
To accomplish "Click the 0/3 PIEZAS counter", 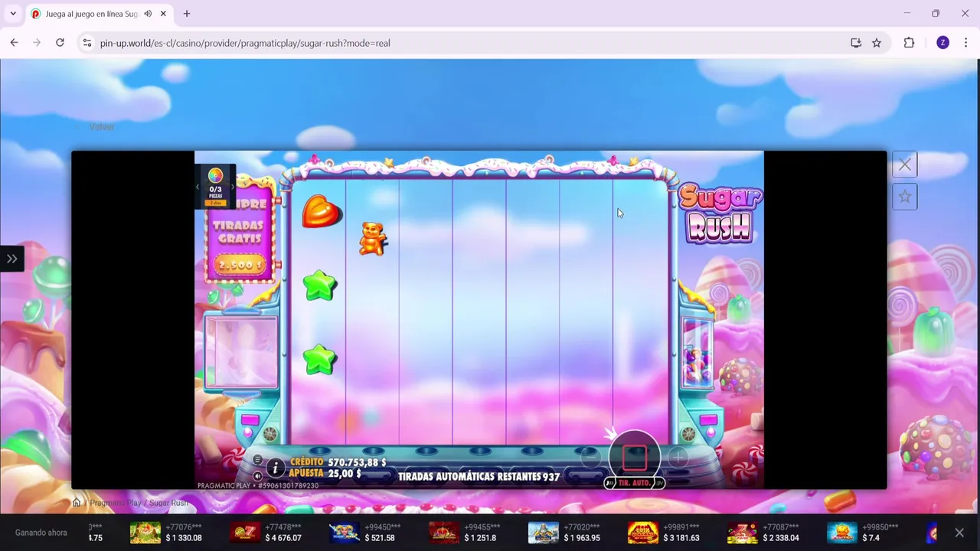I will click(215, 191).
